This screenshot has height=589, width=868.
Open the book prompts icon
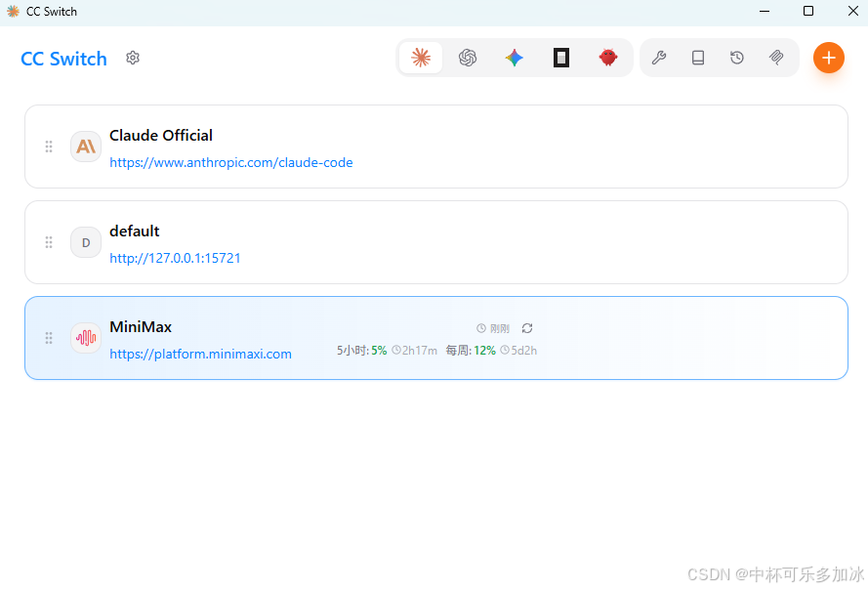[698, 58]
